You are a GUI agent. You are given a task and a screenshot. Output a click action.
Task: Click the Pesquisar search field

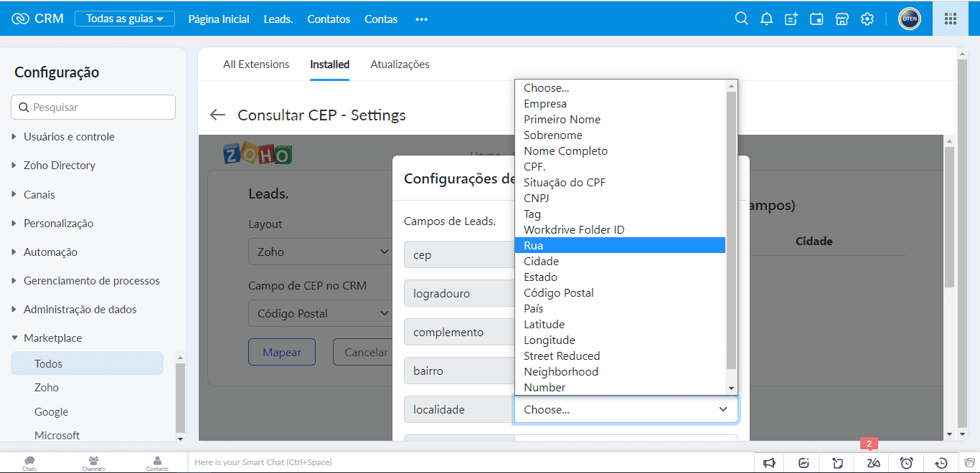click(93, 107)
